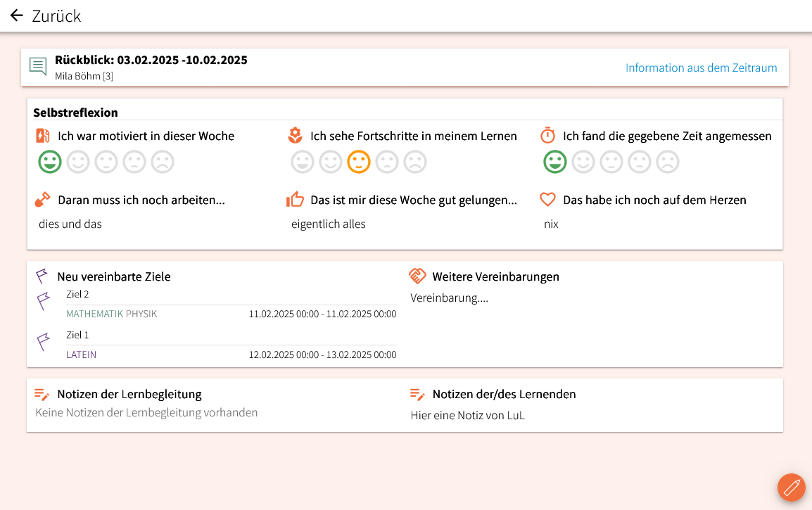Click the flower Fortschritte icon
The height and width of the screenshot is (510, 812).
pyautogui.click(x=296, y=136)
